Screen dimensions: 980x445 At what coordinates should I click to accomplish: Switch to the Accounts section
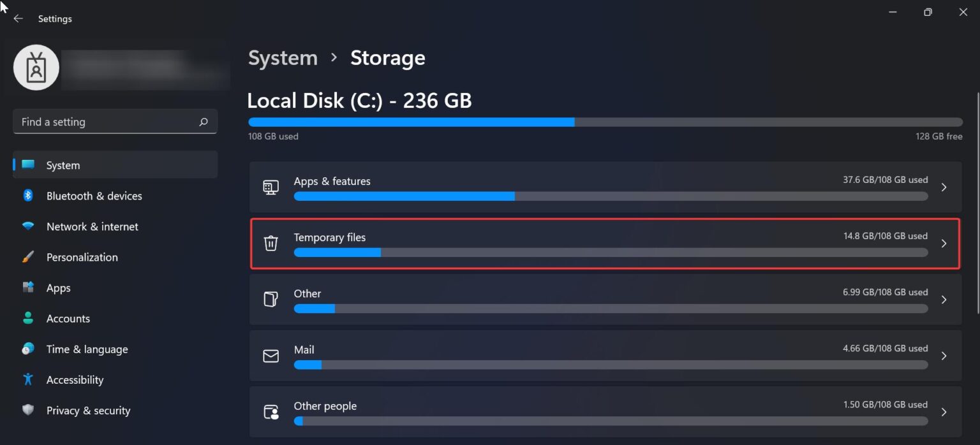tap(66, 318)
